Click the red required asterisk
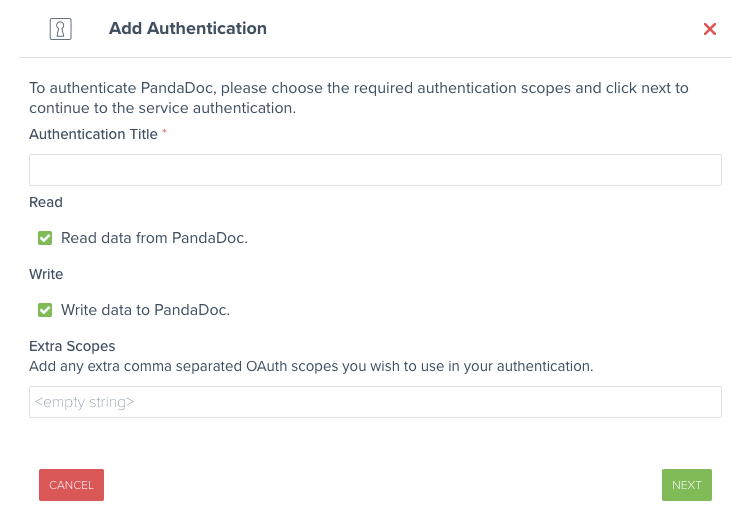752x508 pixels. [164, 133]
